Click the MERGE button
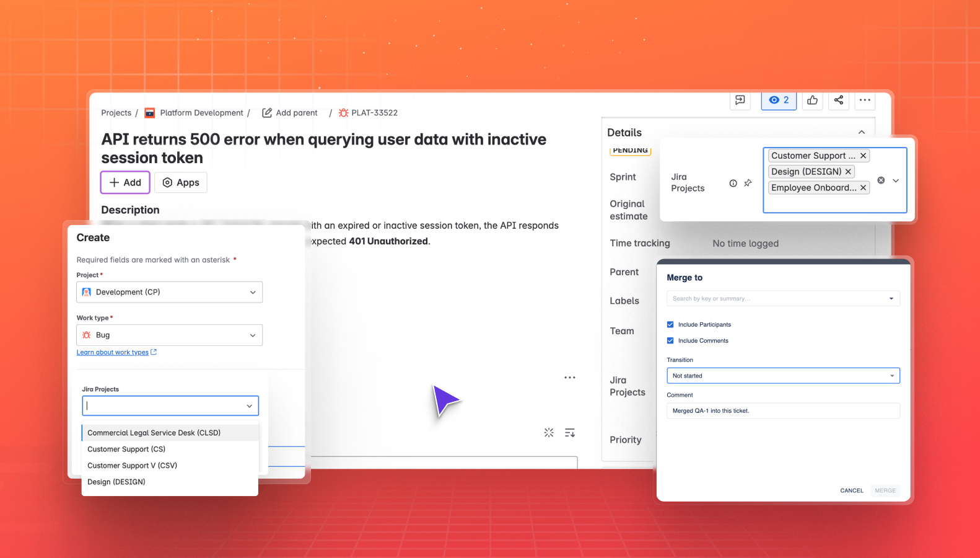980x558 pixels. coord(885,490)
